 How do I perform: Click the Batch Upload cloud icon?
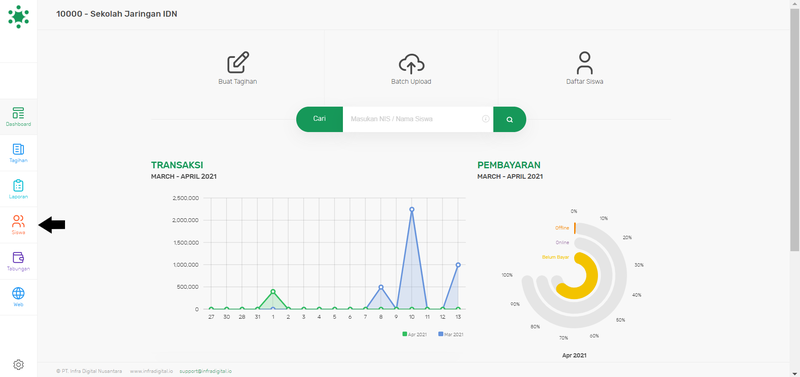411,63
